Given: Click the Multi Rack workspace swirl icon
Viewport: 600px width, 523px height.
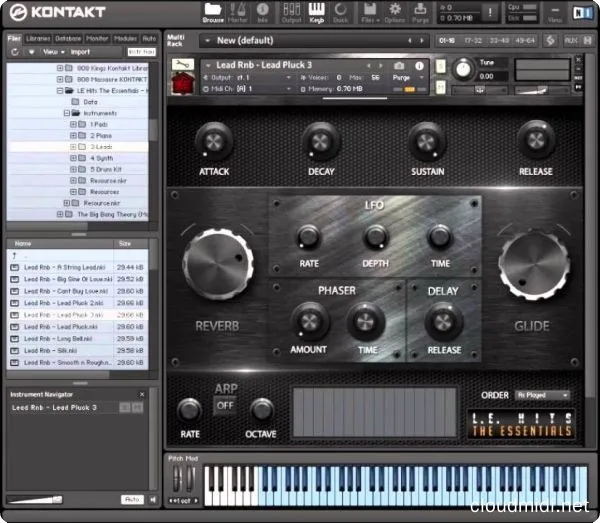Looking at the screenshot, I should [550, 40].
